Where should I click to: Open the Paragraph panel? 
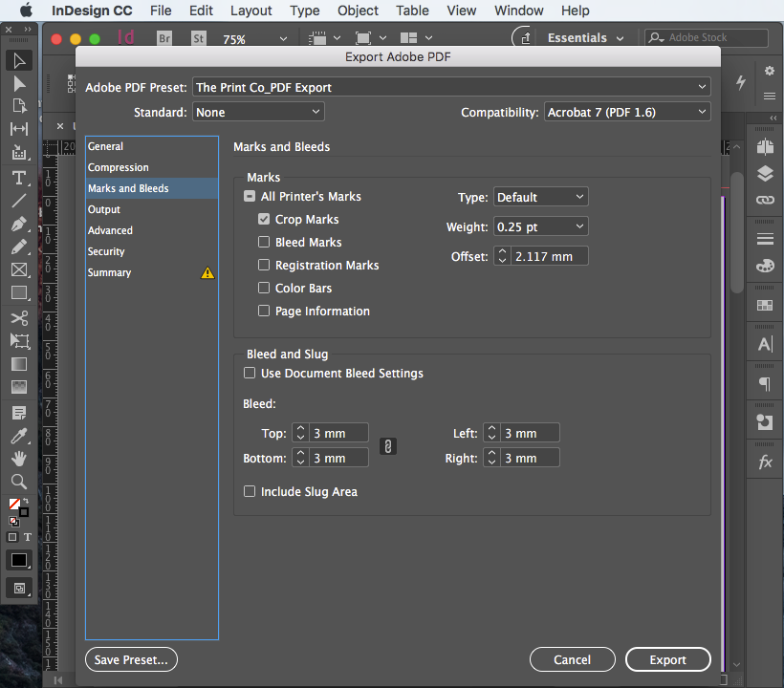tap(765, 382)
